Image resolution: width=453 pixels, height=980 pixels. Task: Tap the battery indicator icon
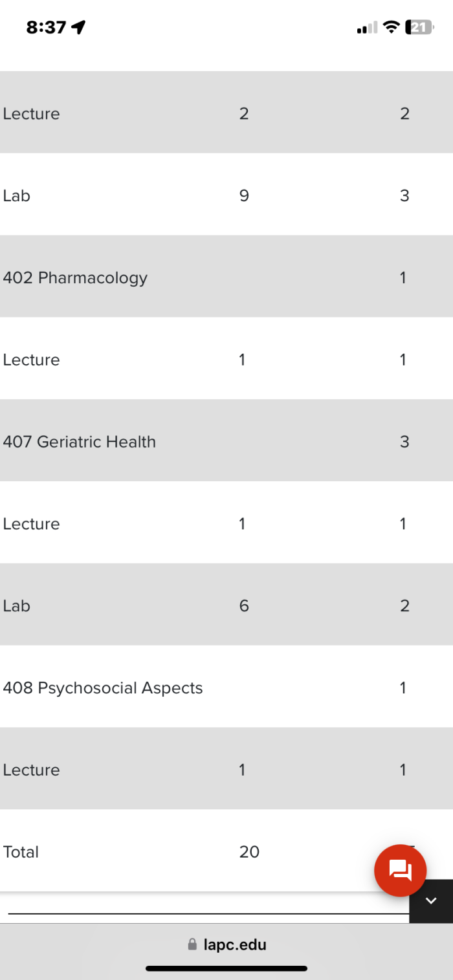pyautogui.click(x=419, y=27)
